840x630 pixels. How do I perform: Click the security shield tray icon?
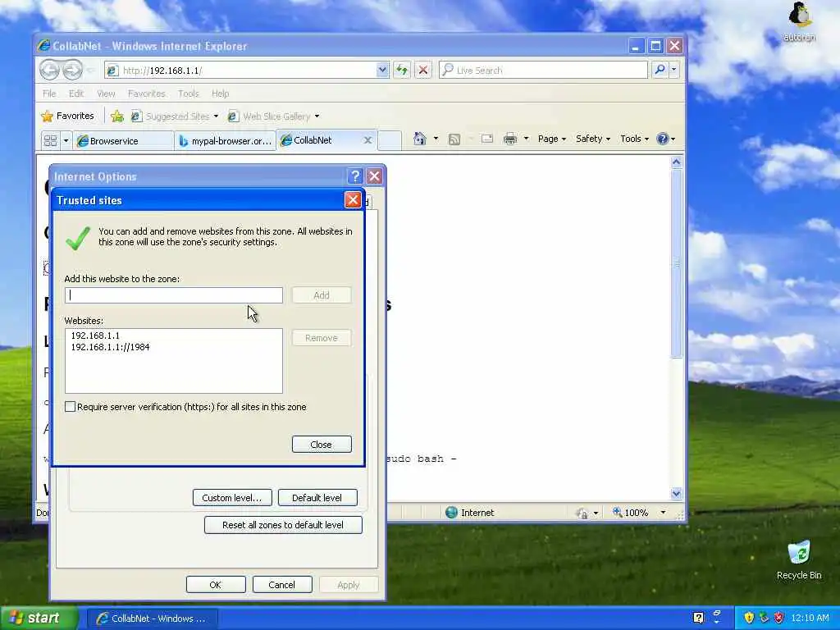tap(749, 619)
